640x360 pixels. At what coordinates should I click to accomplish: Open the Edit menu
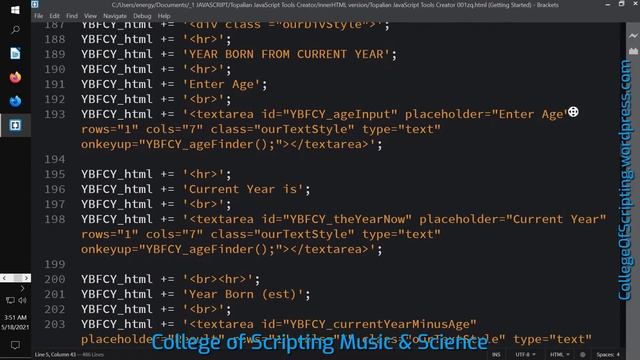click(x=54, y=16)
